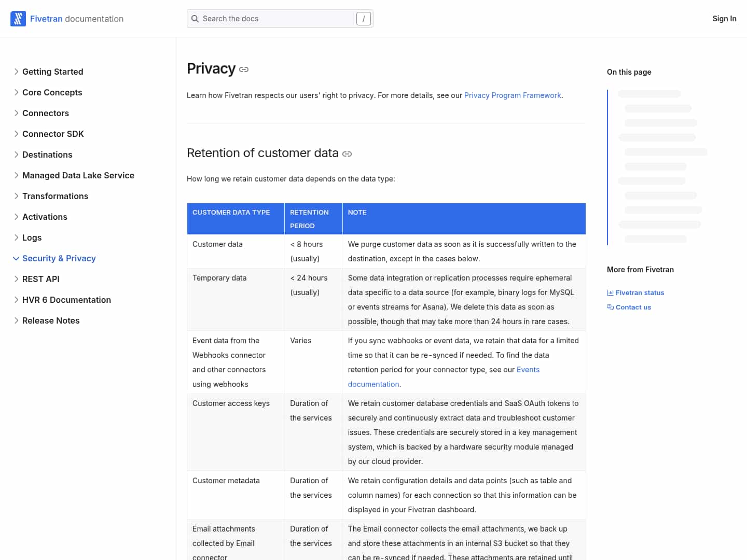Expand the Connector SDK section chevron

pyautogui.click(x=16, y=134)
